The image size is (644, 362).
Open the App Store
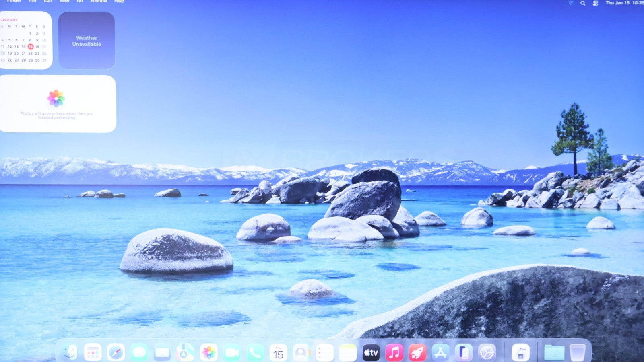tap(440, 353)
